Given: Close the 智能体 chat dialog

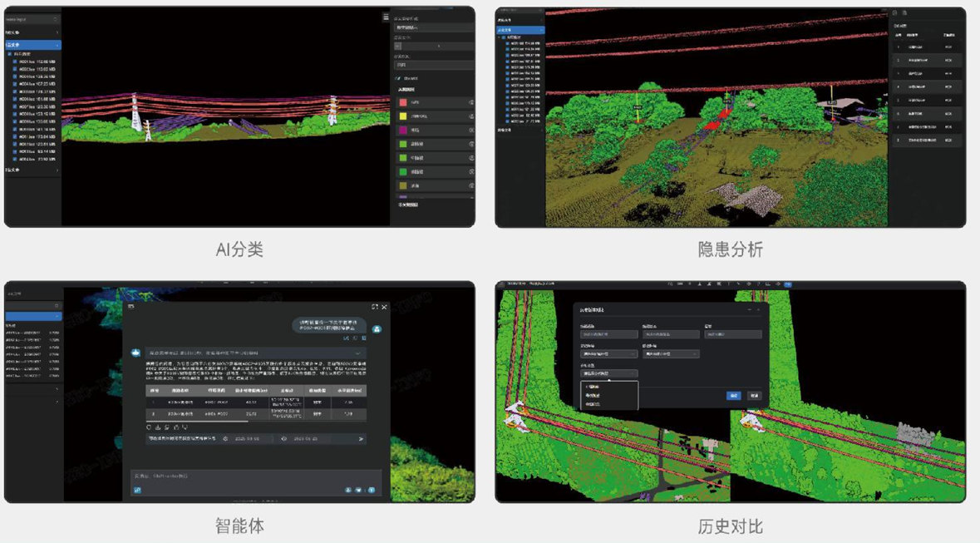Looking at the screenshot, I should click(384, 307).
